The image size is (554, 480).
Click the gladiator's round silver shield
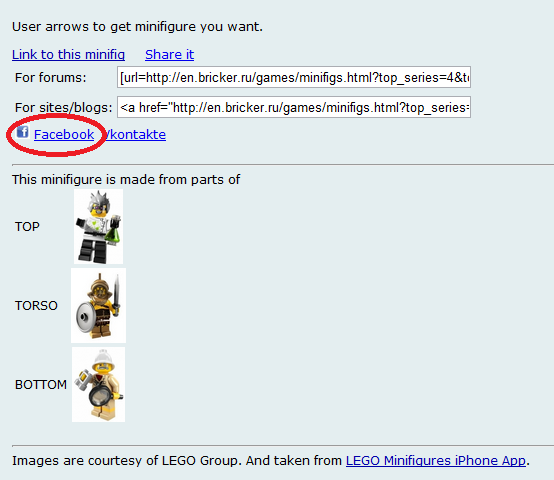(86, 317)
